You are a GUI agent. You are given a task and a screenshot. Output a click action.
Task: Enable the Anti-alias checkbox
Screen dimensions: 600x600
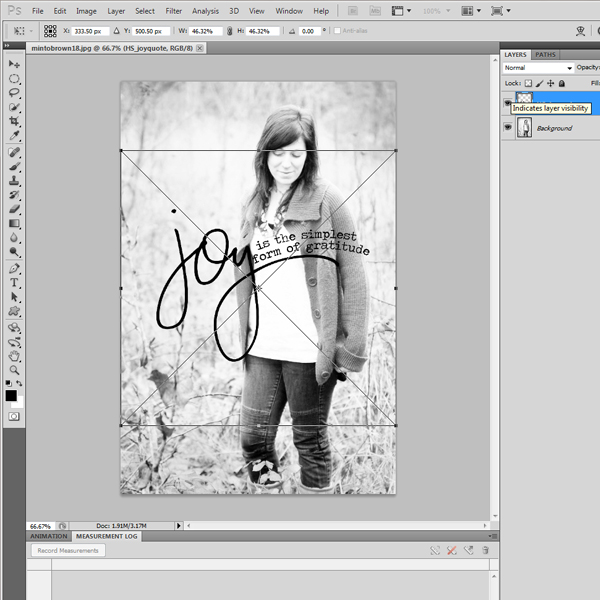(x=338, y=31)
